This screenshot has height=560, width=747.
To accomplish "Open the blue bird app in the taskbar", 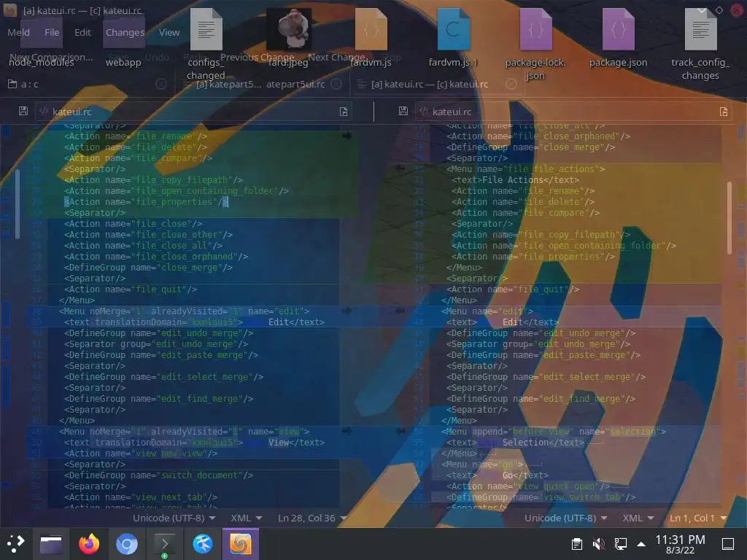I will (x=203, y=543).
